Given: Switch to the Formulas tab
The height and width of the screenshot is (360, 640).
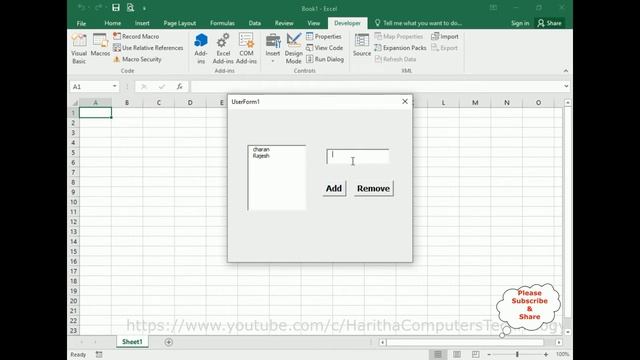Looking at the screenshot, I should (x=222, y=23).
